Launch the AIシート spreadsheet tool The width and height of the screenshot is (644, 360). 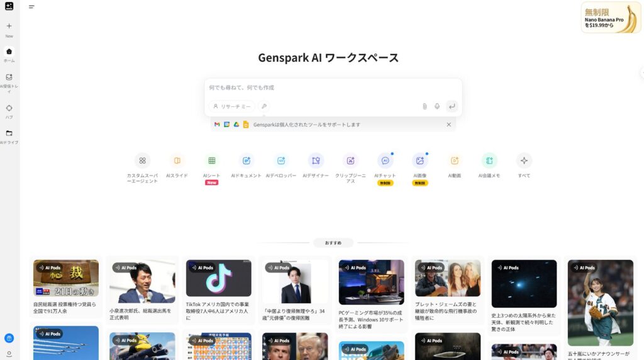coord(212,161)
